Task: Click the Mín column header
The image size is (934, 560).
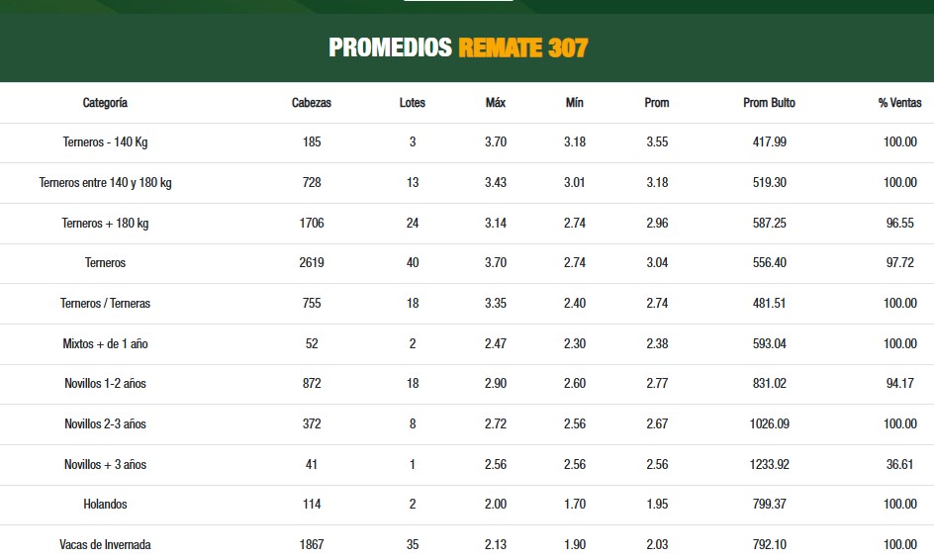Action: (x=575, y=103)
